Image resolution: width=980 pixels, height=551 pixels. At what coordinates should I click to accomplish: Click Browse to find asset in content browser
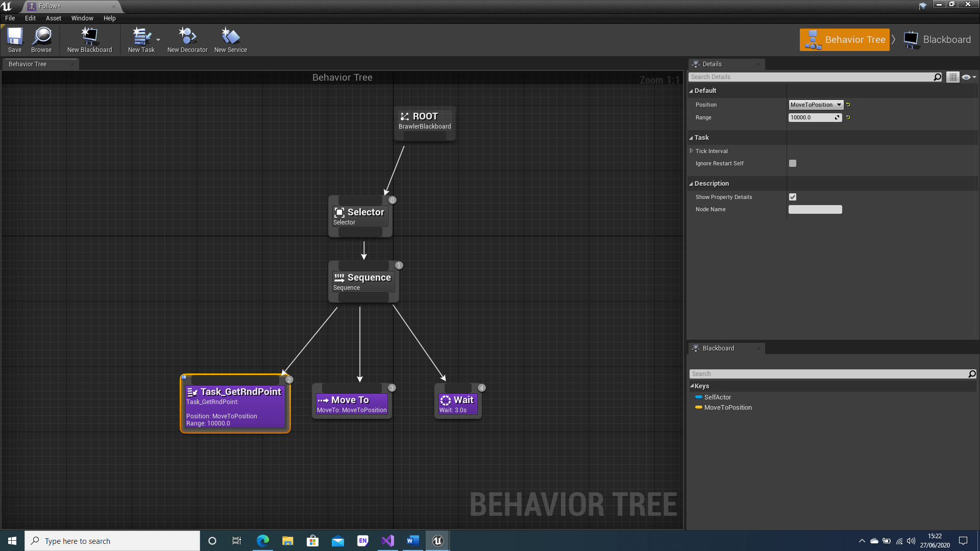pyautogui.click(x=41, y=39)
